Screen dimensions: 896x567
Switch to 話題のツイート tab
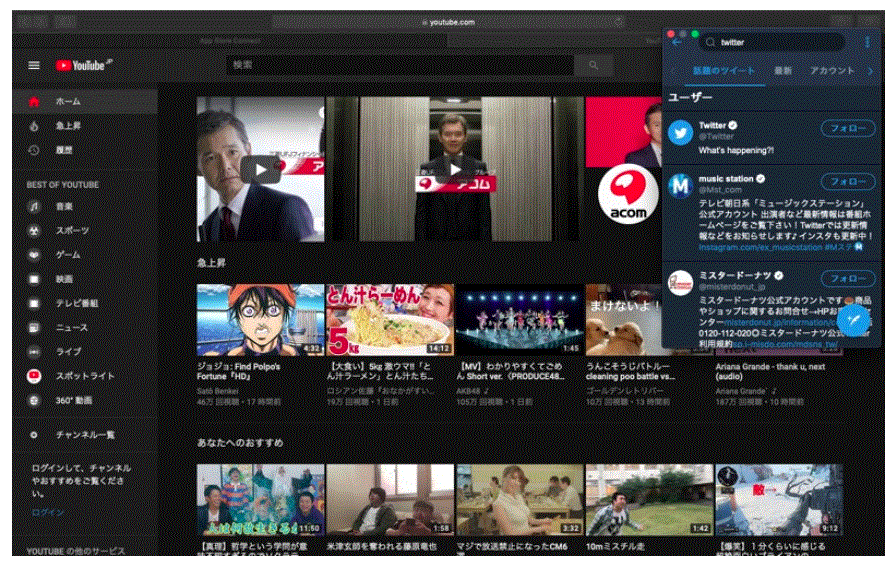723,71
